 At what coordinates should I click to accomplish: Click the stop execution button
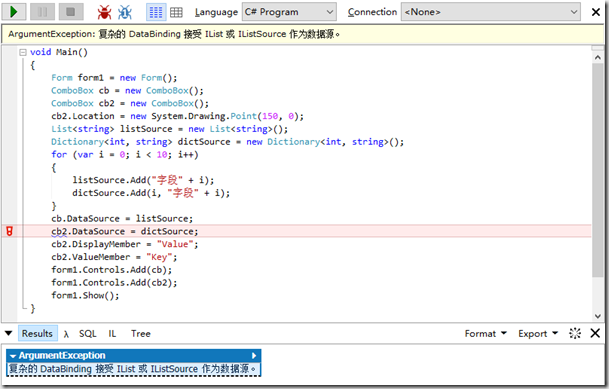coord(71,12)
